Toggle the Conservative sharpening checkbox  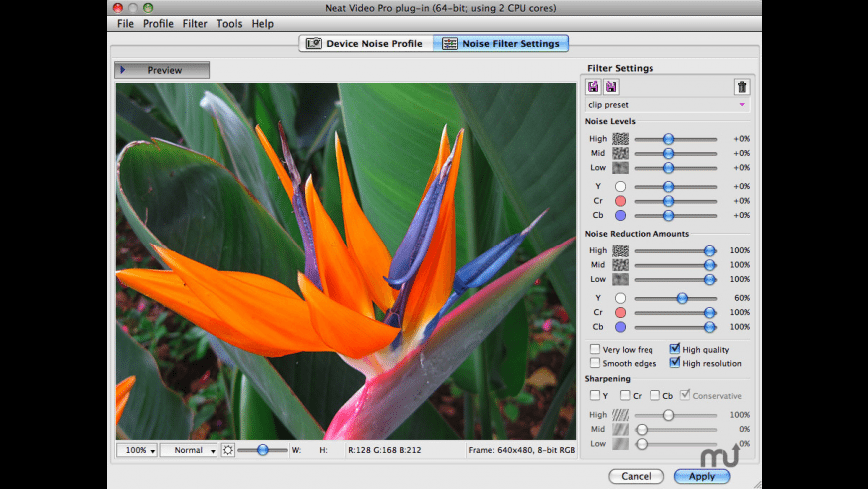tap(685, 395)
